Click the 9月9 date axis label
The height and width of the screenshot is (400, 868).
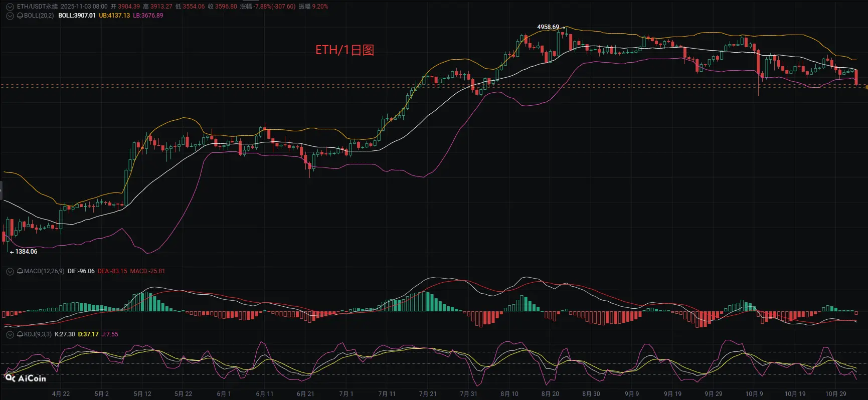632,394
